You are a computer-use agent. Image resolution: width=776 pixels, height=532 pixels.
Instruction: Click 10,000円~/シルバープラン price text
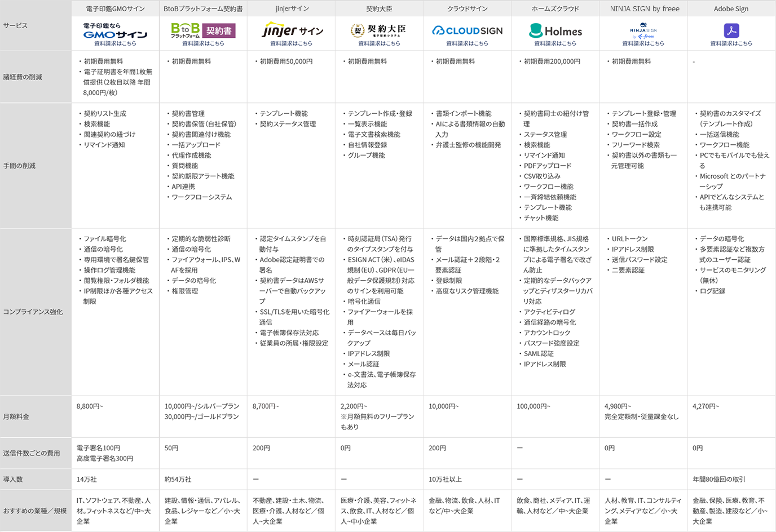[202, 406]
